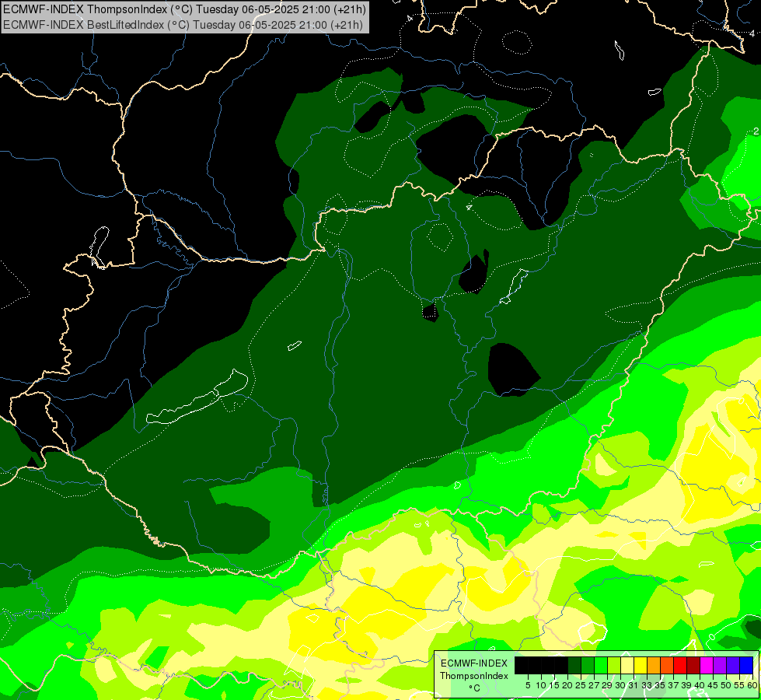Click the magenta 40-45 legend swatch

click(707, 665)
